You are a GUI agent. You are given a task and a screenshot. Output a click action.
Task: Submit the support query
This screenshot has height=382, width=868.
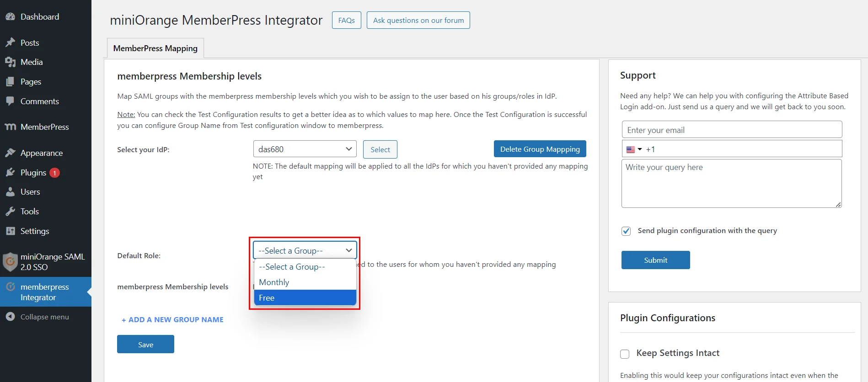pyautogui.click(x=656, y=260)
